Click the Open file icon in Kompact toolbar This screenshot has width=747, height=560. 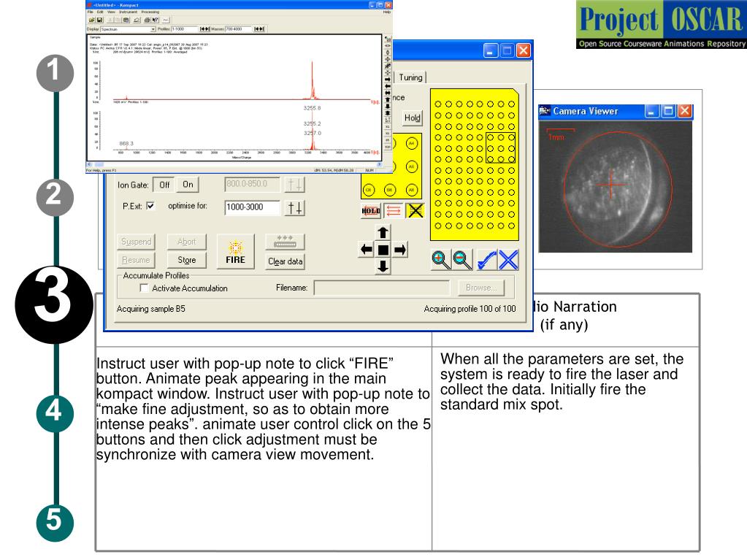point(92,20)
